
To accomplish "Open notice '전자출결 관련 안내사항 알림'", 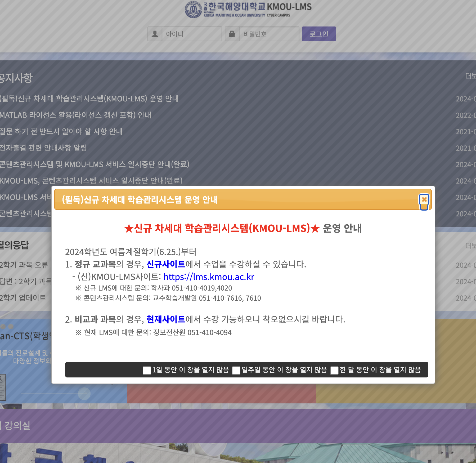I will (x=43, y=148).
